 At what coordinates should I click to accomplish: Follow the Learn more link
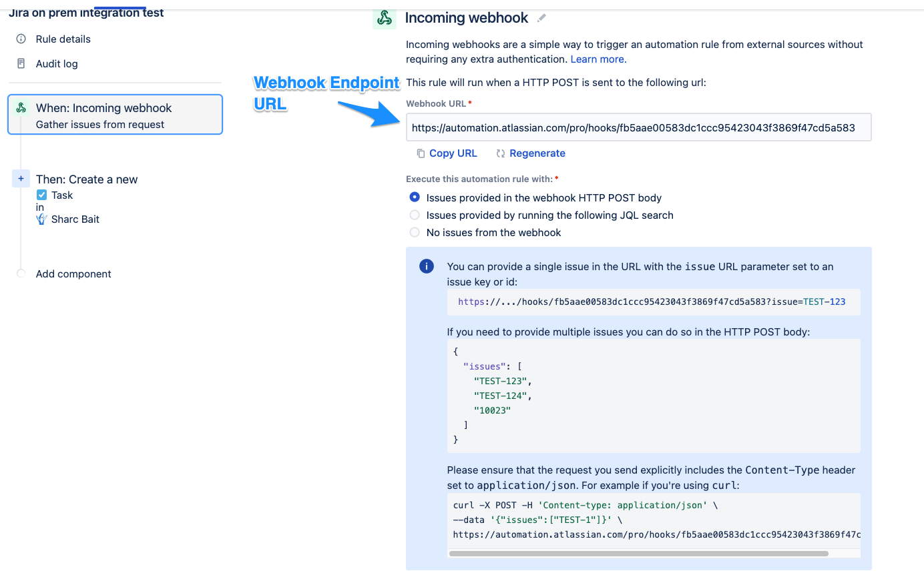coord(598,59)
